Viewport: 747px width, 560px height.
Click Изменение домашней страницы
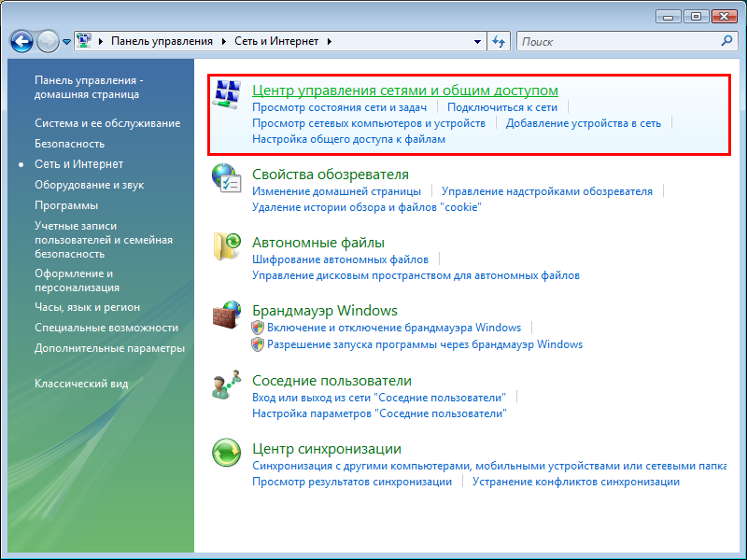point(336,191)
